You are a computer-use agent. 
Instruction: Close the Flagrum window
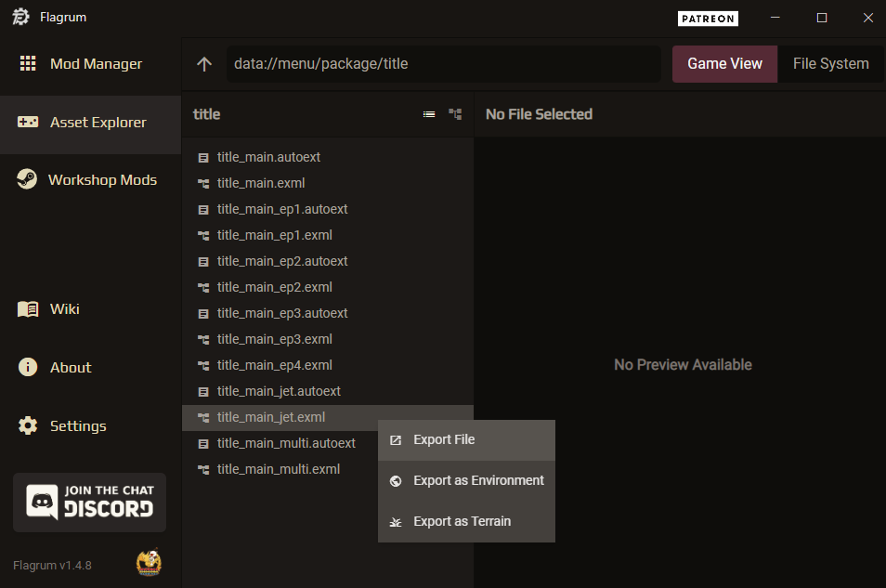point(868,18)
